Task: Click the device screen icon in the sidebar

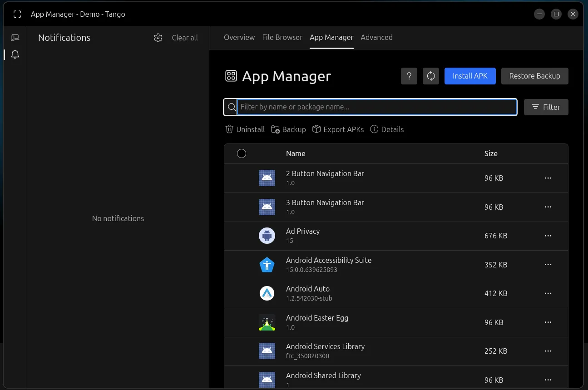Action: (15, 37)
